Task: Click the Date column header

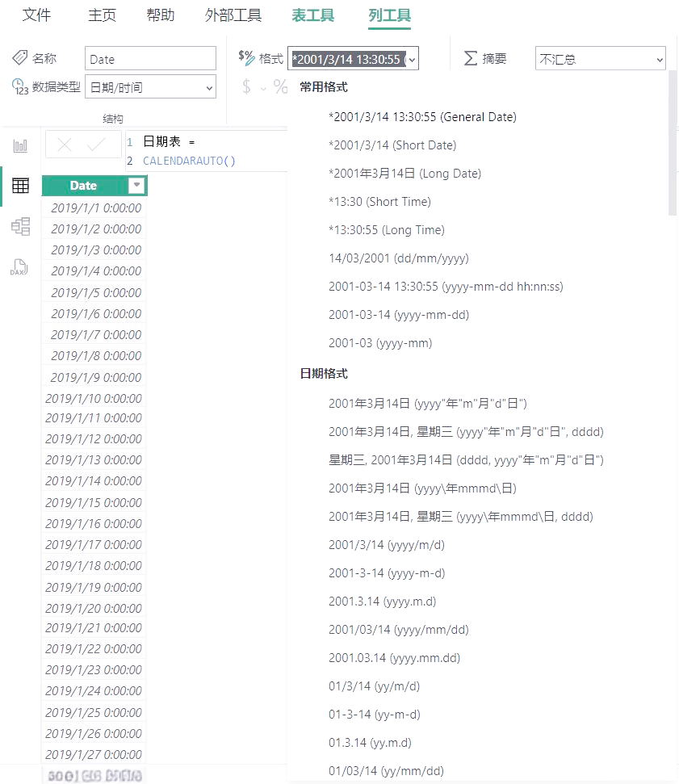Action: [x=83, y=186]
